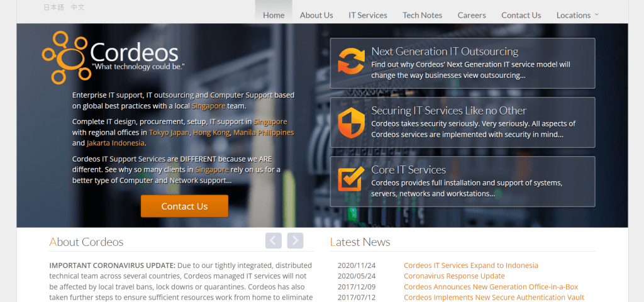Open Next Generation IT Outsourcing heading
644x302 pixels.
(x=445, y=52)
